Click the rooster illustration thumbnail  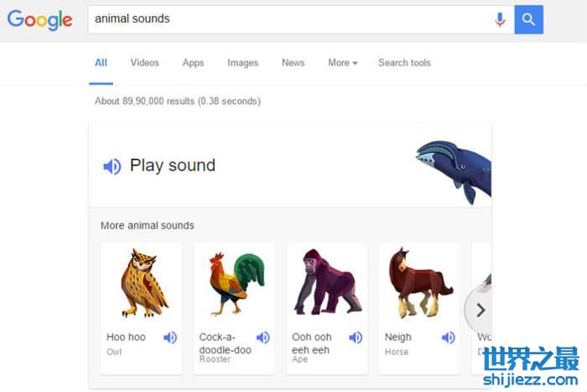coord(234,282)
